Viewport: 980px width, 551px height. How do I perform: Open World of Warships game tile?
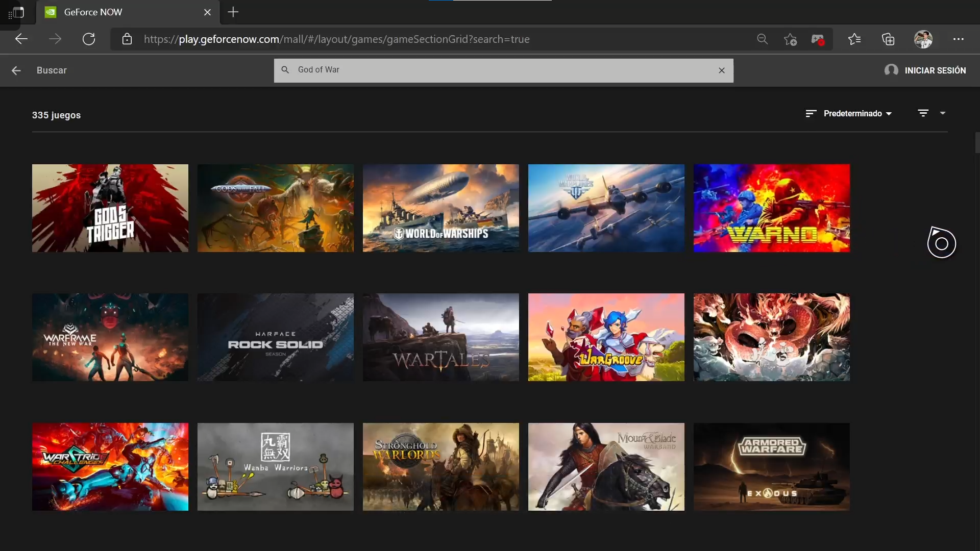441,208
